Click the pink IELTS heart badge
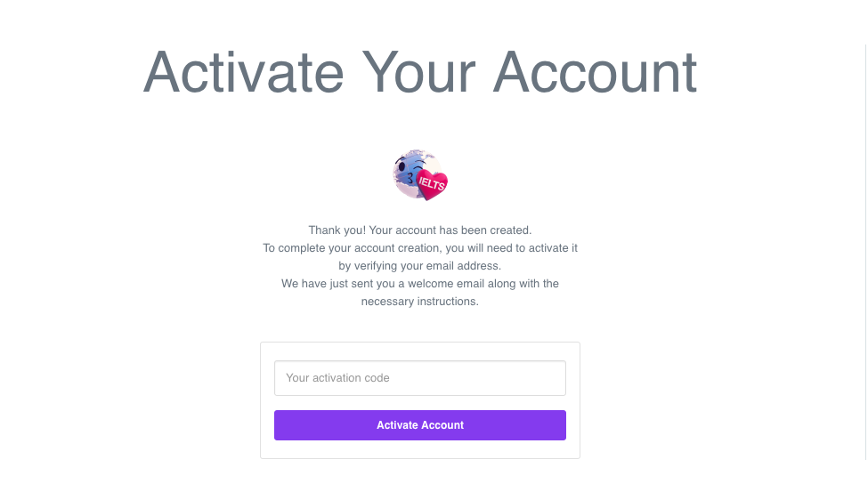The height and width of the screenshot is (500, 868). (434, 183)
